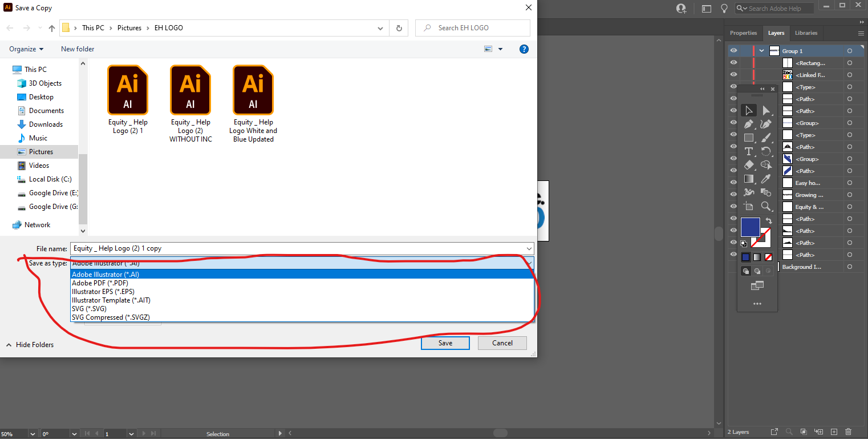The width and height of the screenshot is (868, 439).
Task: Select the Pen tool
Action: [749, 124]
